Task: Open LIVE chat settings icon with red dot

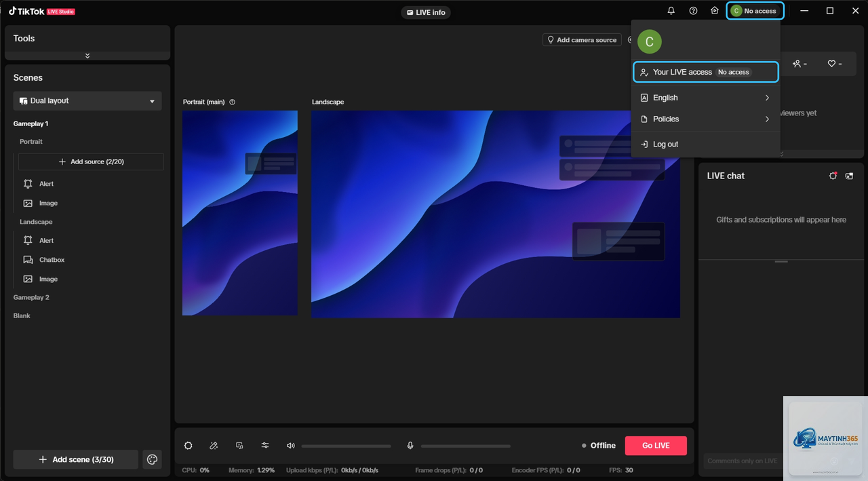Action: [833, 176]
